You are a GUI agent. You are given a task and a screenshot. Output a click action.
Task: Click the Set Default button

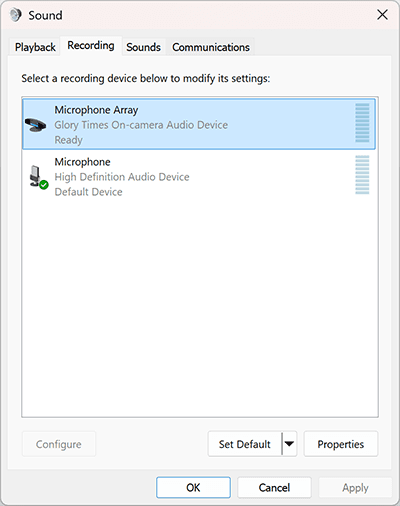(245, 444)
